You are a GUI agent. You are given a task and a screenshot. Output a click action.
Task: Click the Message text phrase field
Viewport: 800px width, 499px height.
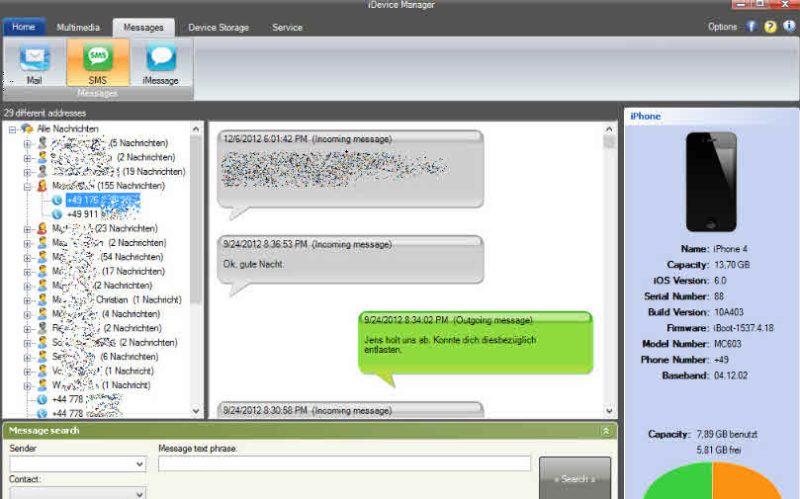click(x=344, y=463)
